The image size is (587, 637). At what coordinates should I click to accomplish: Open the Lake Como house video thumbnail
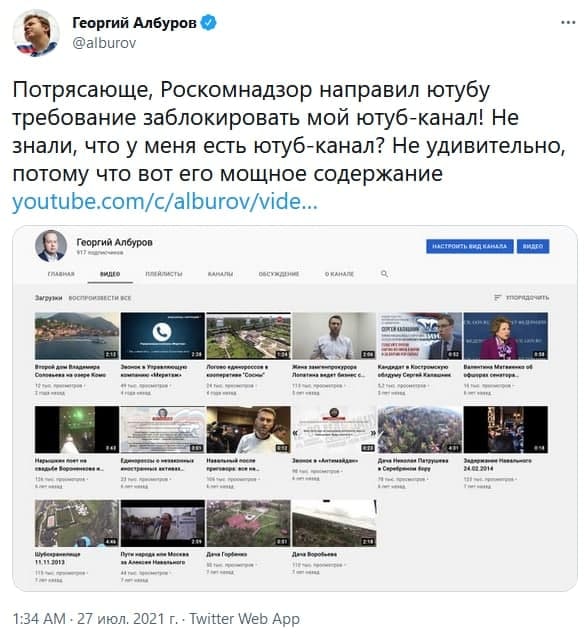77,336
